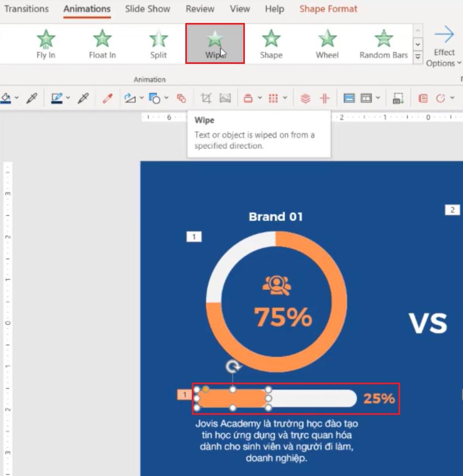
Task: Click animation number tag 2 on the slide
Action: tap(452, 209)
